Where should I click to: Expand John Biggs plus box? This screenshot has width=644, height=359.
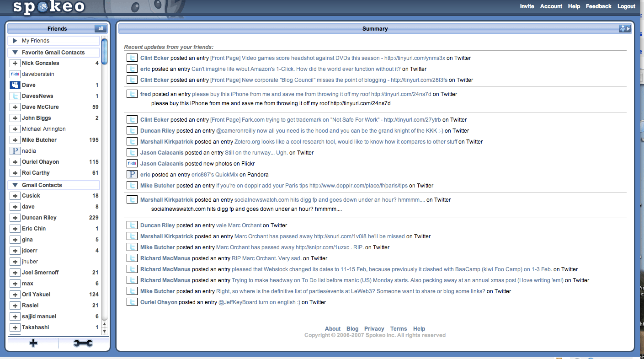click(x=15, y=118)
